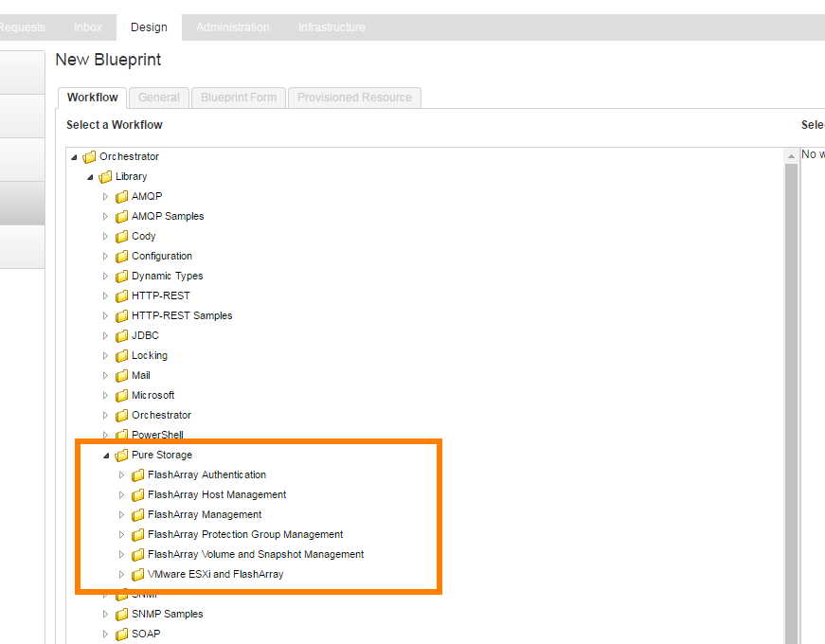Click the FlashArray Host Management folder icon

tap(138, 495)
